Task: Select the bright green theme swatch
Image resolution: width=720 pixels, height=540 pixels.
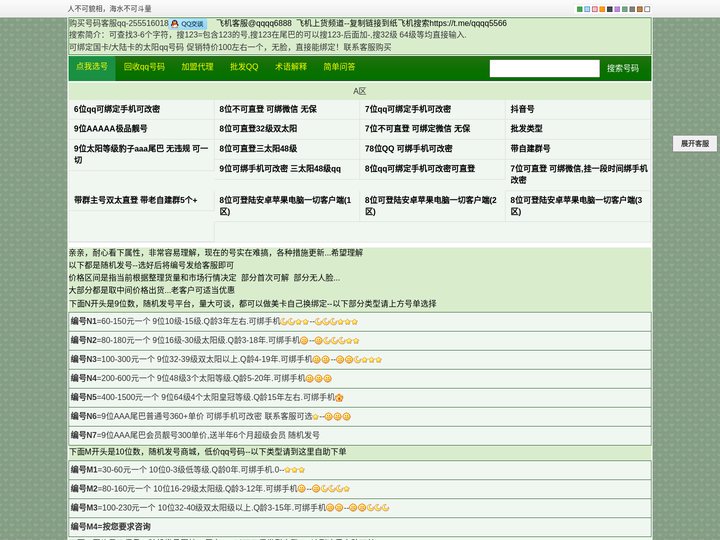Action: [579, 9]
